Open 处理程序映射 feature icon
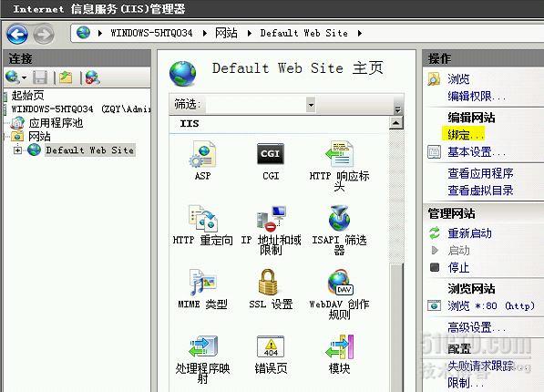This screenshot has height=392, width=544. point(203,346)
